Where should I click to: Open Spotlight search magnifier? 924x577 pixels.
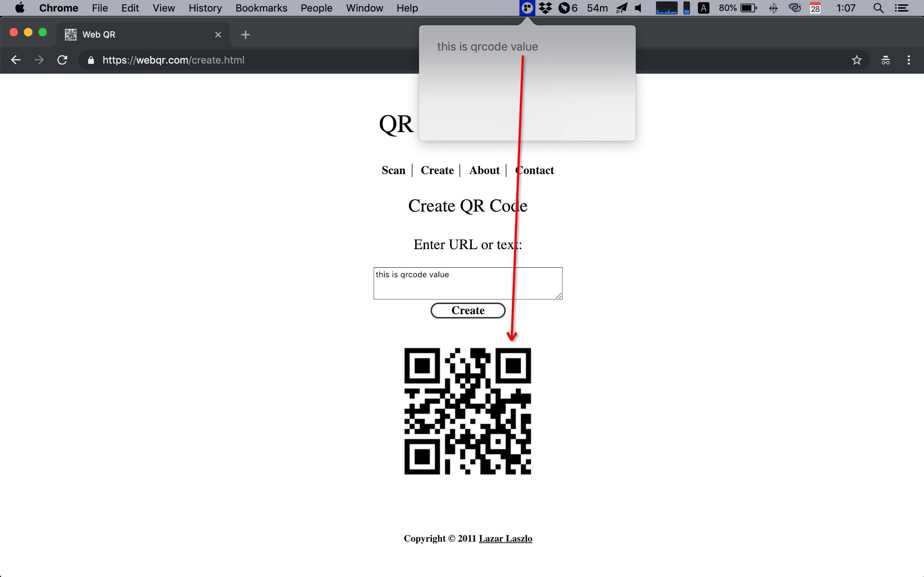point(878,8)
